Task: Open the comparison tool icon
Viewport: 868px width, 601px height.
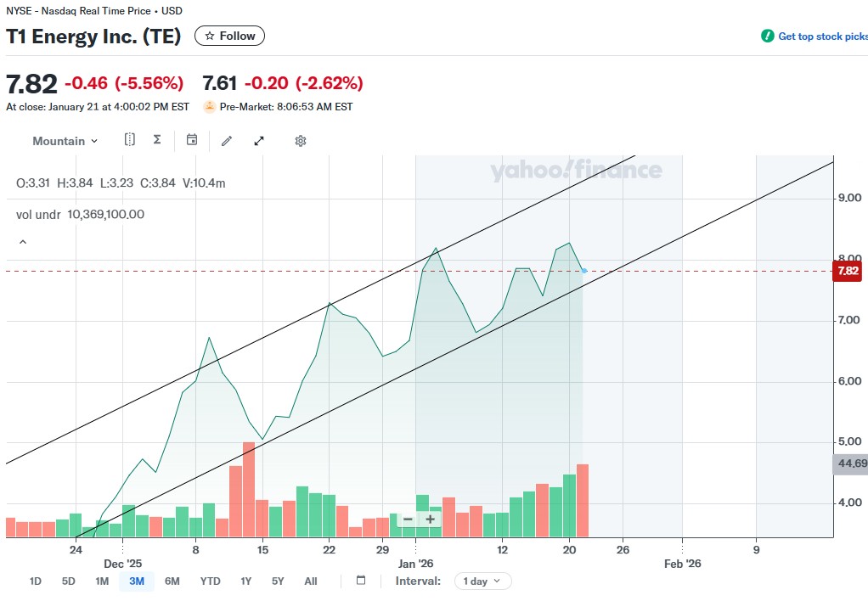Action: point(130,140)
